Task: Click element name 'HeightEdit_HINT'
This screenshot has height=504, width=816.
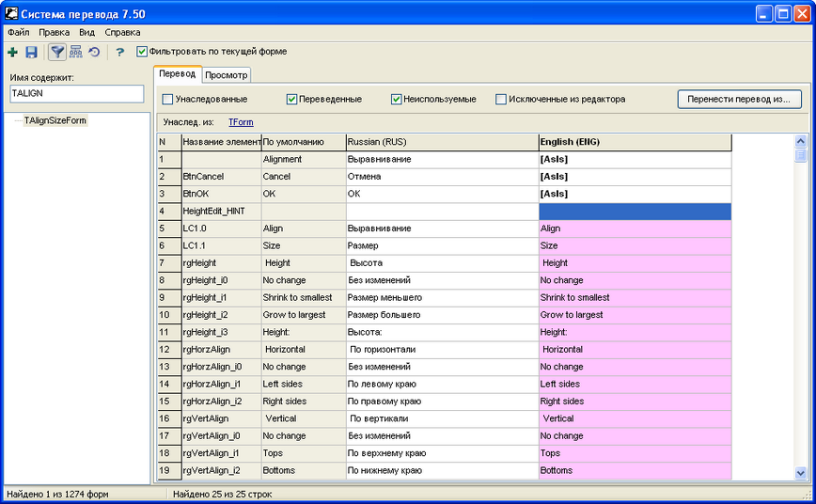Action: coord(222,212)
